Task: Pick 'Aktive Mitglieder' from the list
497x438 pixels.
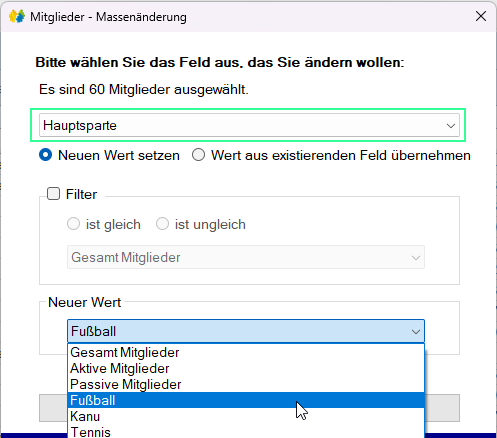Action: (246, 368)
